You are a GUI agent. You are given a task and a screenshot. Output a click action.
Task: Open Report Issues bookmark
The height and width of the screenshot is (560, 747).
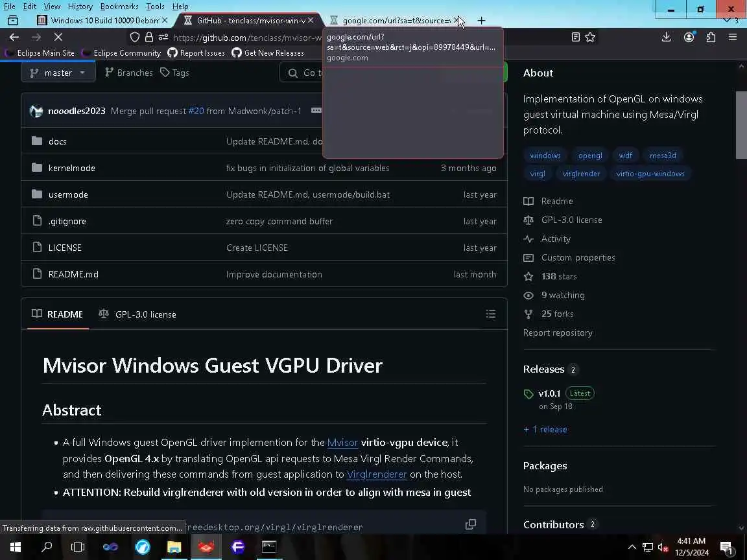click(x=196, y=53)
